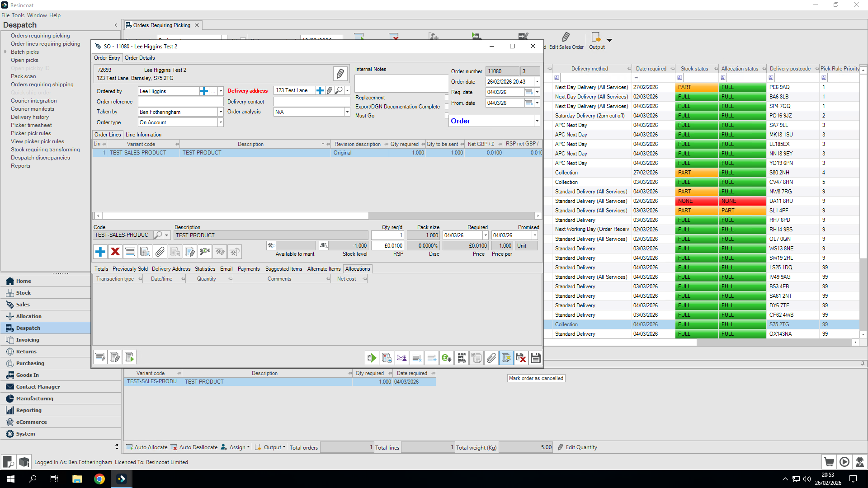The height and width of the screenshot is (488, 868).
Task: Switch to the Order Details tab
Action: (x=139, y=58)
